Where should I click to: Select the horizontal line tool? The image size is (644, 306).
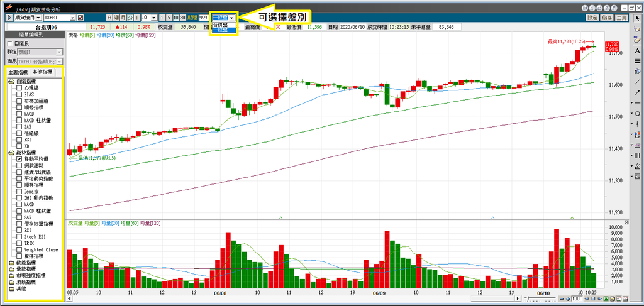638,102
